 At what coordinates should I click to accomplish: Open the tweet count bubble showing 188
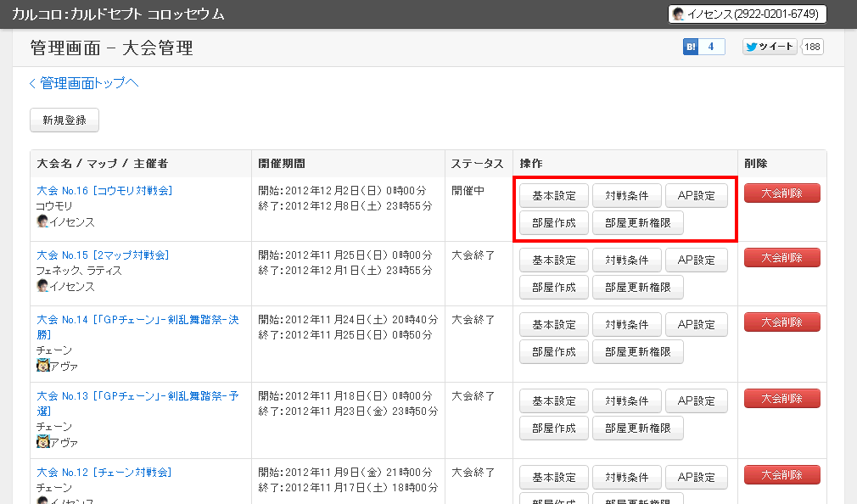[812, 47]
